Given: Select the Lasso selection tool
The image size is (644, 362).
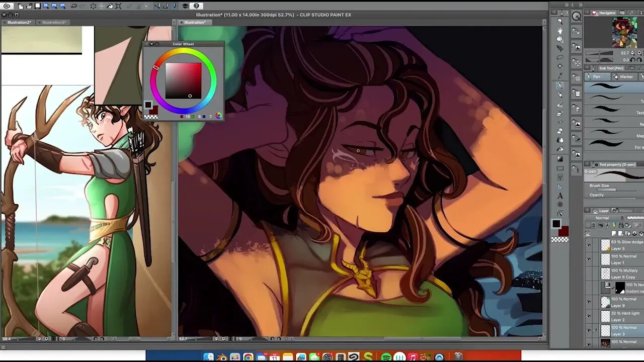Looking at the screenshot, I should [x=560, y=57].
